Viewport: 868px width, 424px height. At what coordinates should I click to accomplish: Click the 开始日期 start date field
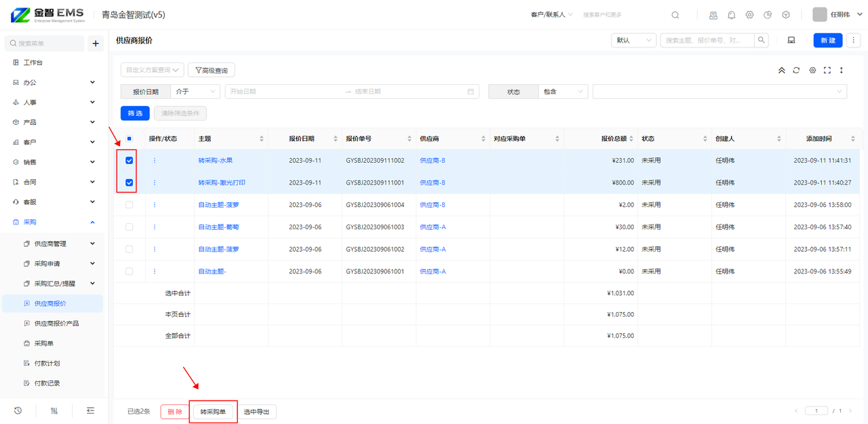pyautogui.click(x=285, y=92)
